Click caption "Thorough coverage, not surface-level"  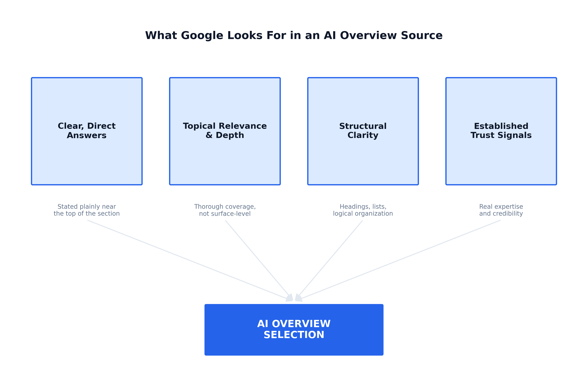point(225,210)
